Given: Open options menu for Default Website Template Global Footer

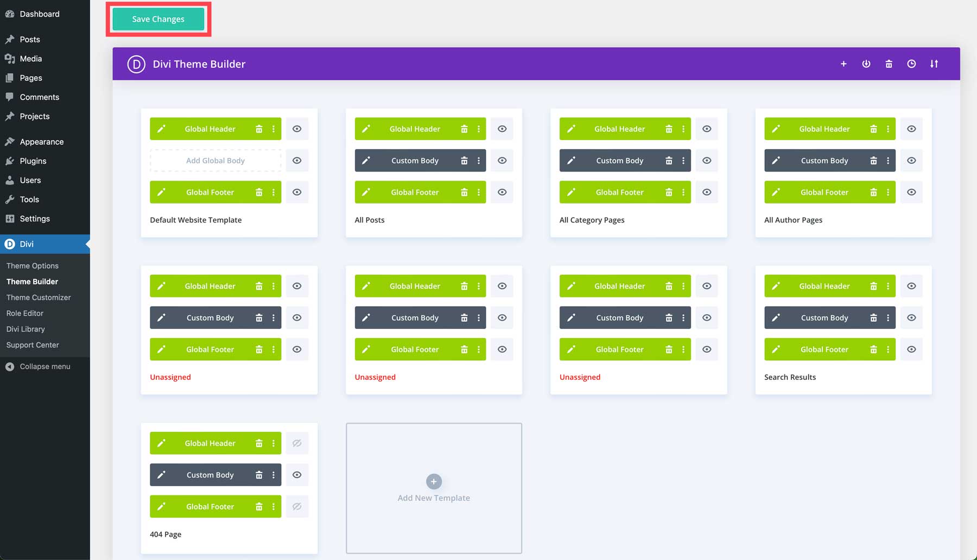Looking at the screenshot, I should point(273,192).
